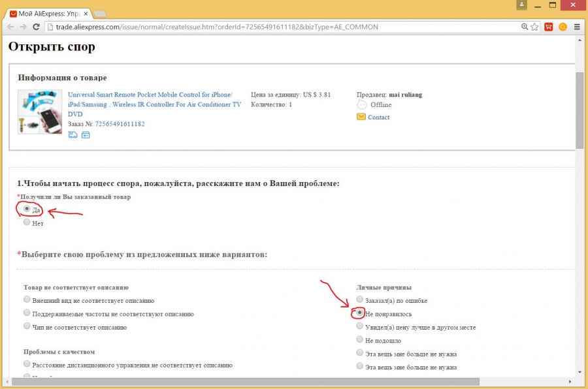Open the delivery truck icon under order

pyautogui.click(x=73, y=135)
